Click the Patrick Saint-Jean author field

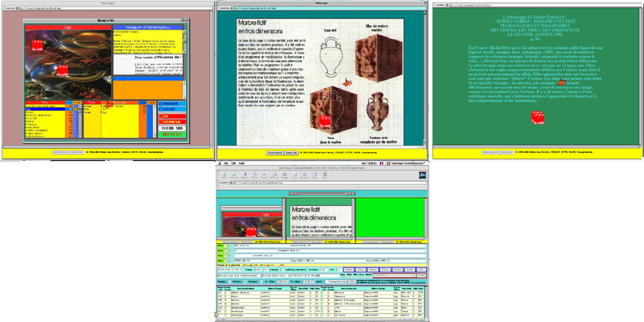(x=274, y=275)
